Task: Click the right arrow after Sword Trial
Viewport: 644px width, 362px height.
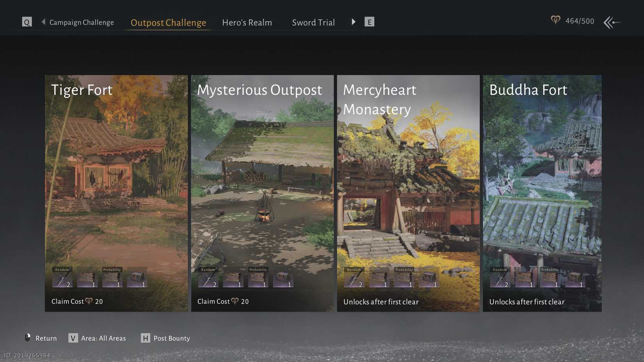Action: coord(353,22)
